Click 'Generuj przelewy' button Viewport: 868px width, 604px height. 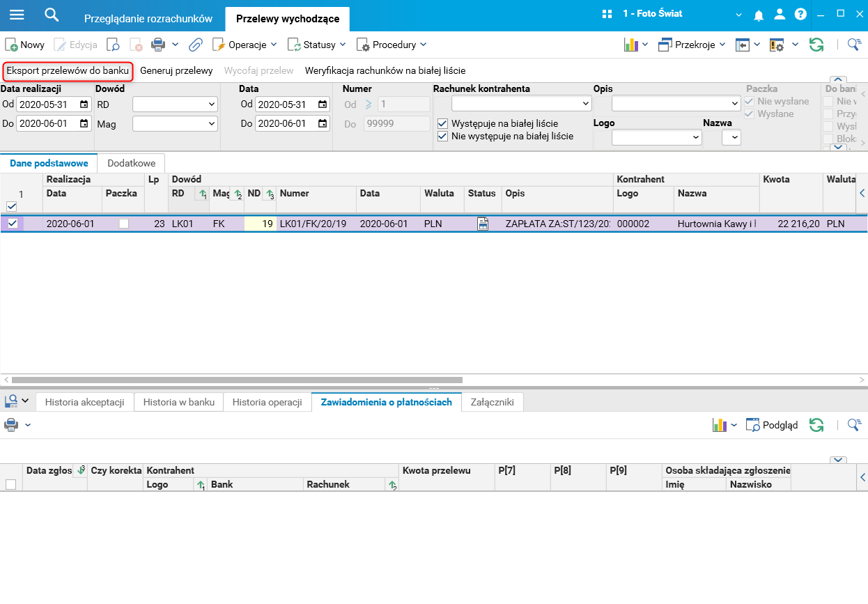point(176,70)
